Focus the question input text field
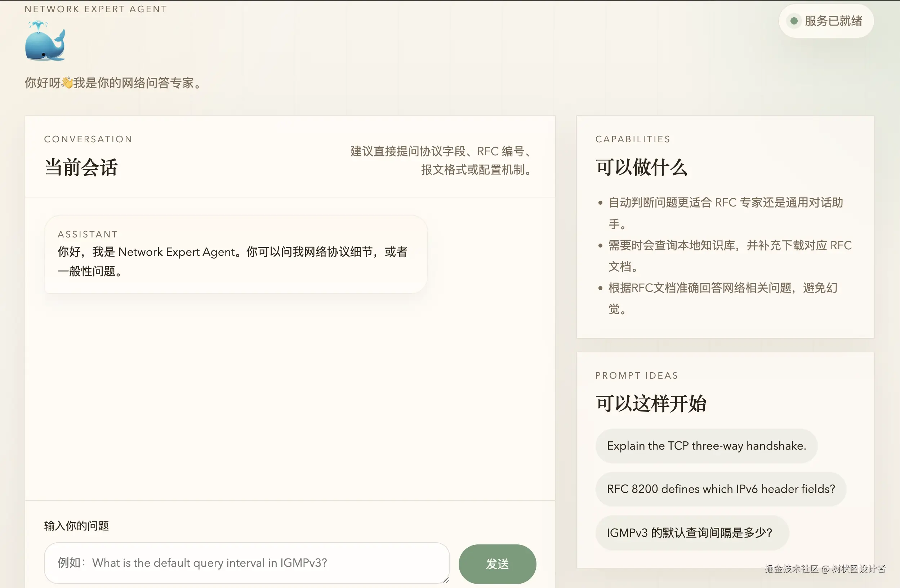The width and height of the screenshot is (900, 588). pyautogui.click(x=246, y=563)
